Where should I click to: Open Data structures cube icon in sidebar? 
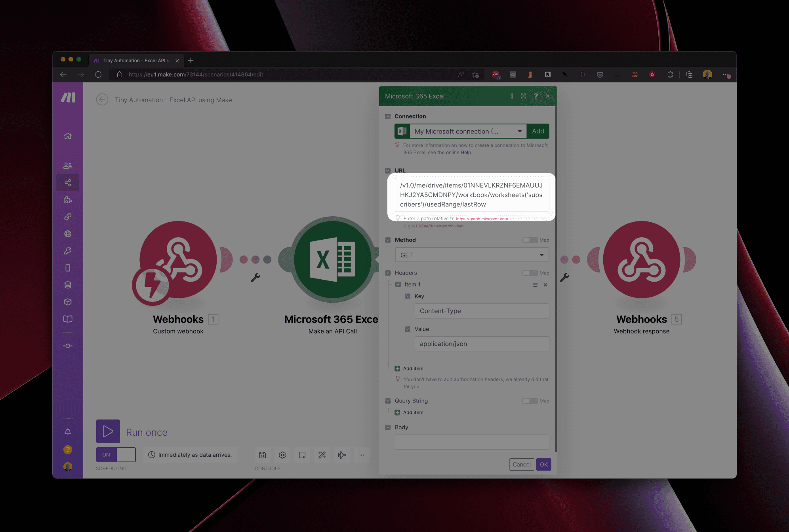pos(68,302)
